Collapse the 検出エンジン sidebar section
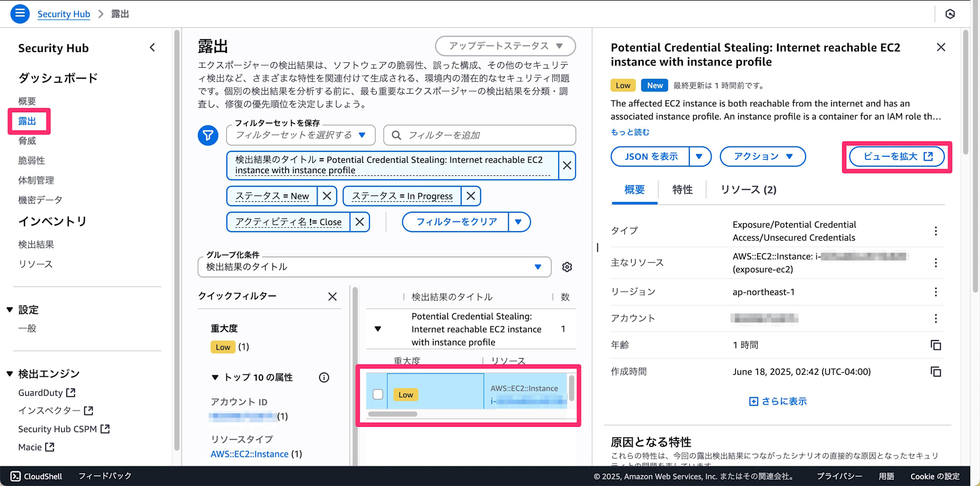Screen dimensions: 980x486 (x=9, y=374)
